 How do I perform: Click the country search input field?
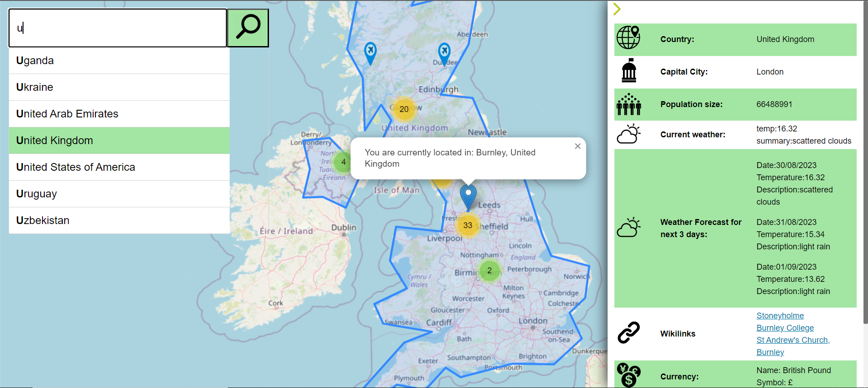coord(118,28)
